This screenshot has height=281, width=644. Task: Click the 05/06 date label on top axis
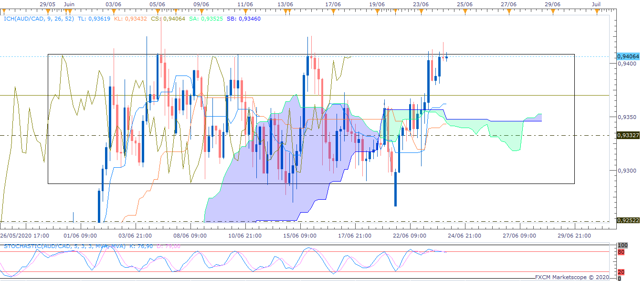157,3
